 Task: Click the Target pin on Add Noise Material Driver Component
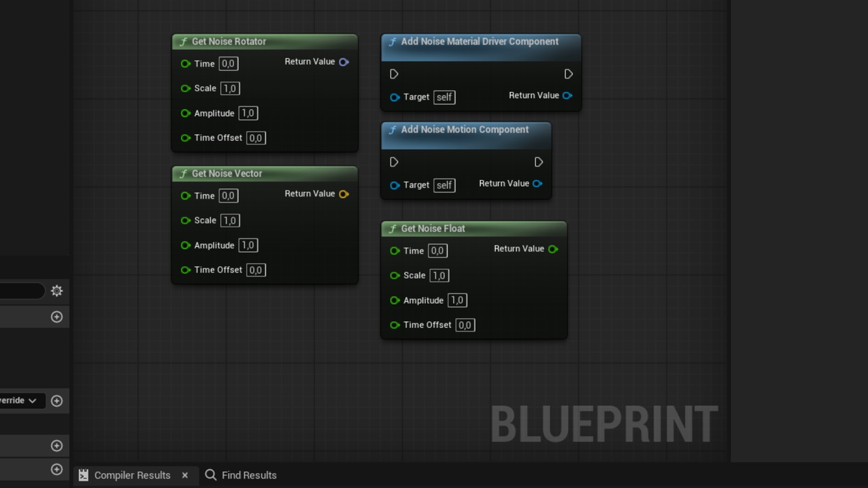pyautogui.click(x=395, y=97)
